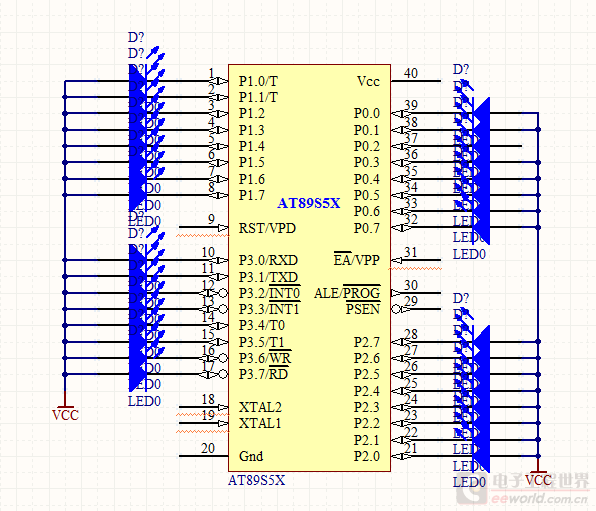Select the AT89S5X chip center label
This screenshot has width=596, height=511.
(x=309, y=203)
